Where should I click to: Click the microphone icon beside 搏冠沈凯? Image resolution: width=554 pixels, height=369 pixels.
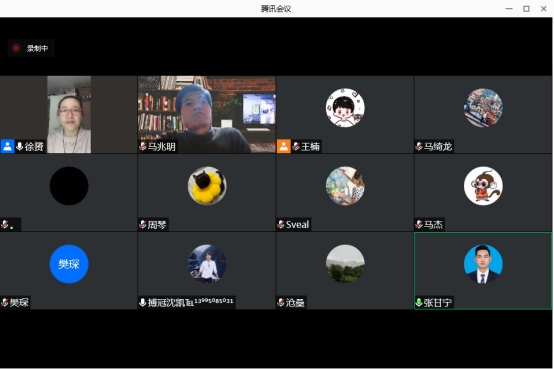[142, 303]
